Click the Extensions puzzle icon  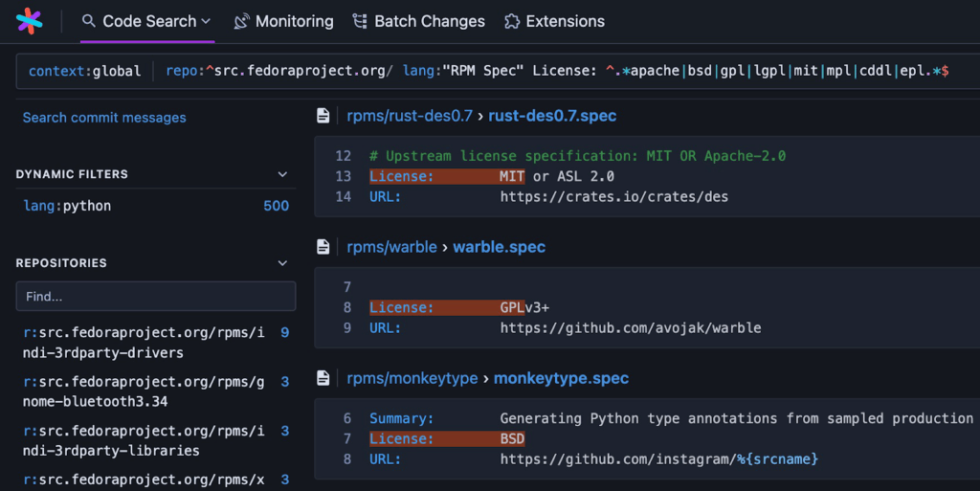click(x=512, y=21)
